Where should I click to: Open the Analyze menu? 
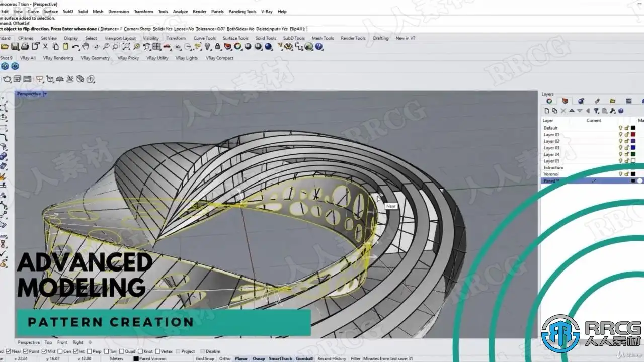coord(180,11)
